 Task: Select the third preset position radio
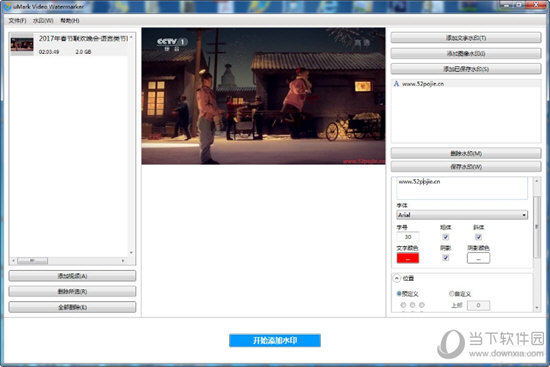pos(422,305)
